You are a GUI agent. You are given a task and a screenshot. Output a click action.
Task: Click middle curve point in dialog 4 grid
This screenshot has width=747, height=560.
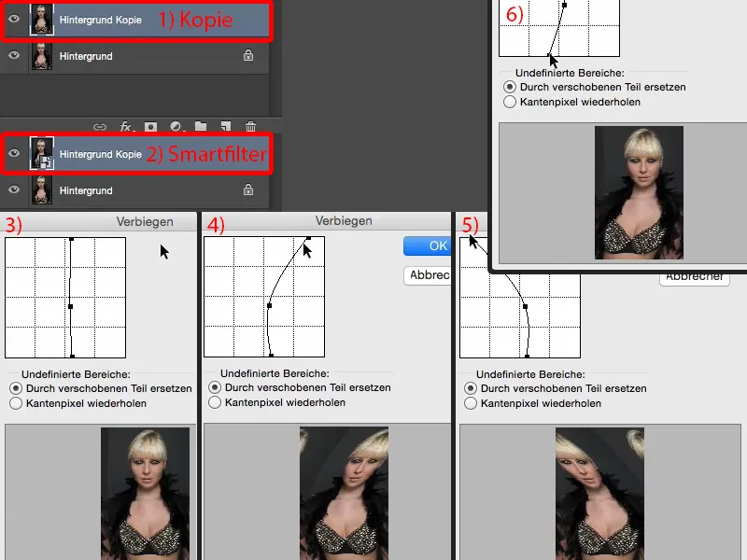[269, 306]
